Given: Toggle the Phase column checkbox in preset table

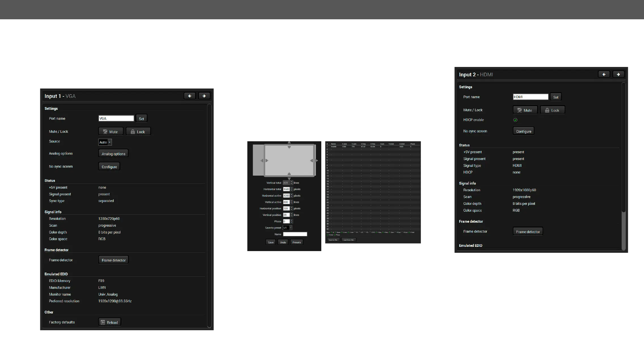Looking at the screenshot, I should tap(335, 235).
